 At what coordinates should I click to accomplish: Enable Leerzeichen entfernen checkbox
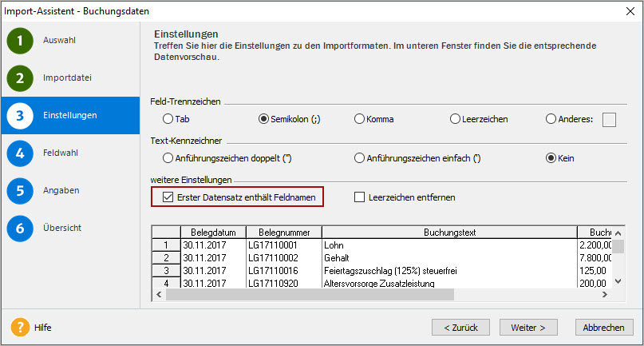(x=359, y=197)
